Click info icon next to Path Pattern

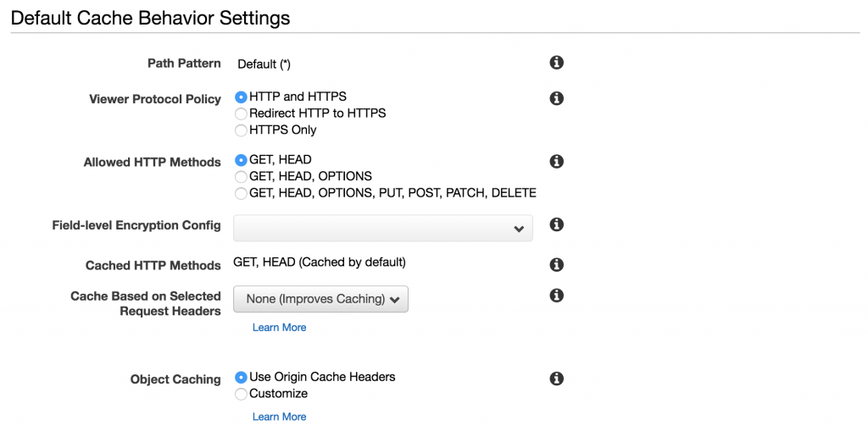point(557,63)
